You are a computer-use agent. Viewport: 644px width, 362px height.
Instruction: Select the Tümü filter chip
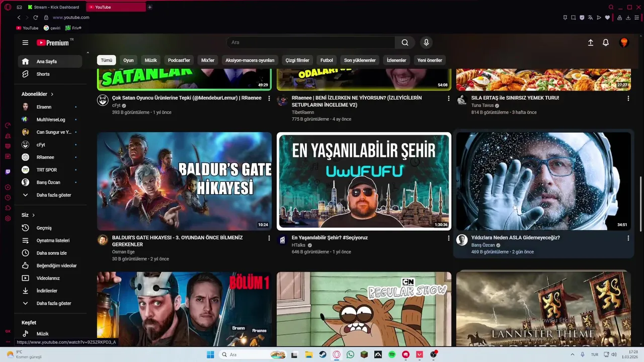point(107,60)
